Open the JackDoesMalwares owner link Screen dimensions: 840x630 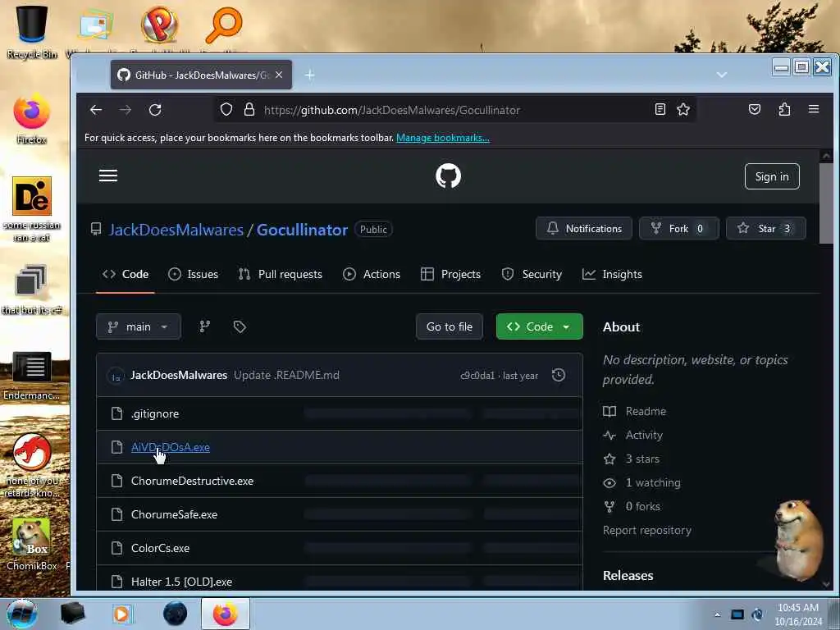click(176, 230)
